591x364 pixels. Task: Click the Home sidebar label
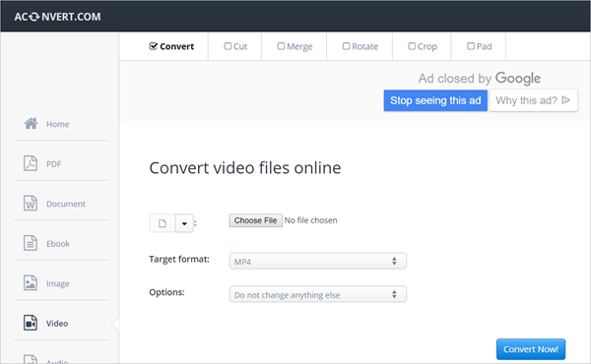(58, 124)
